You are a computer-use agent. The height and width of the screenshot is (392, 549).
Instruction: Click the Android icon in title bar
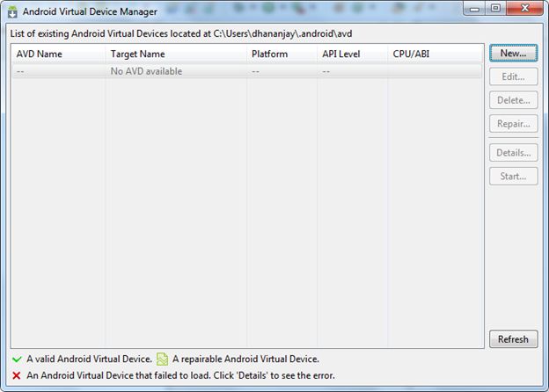[12, 12]
